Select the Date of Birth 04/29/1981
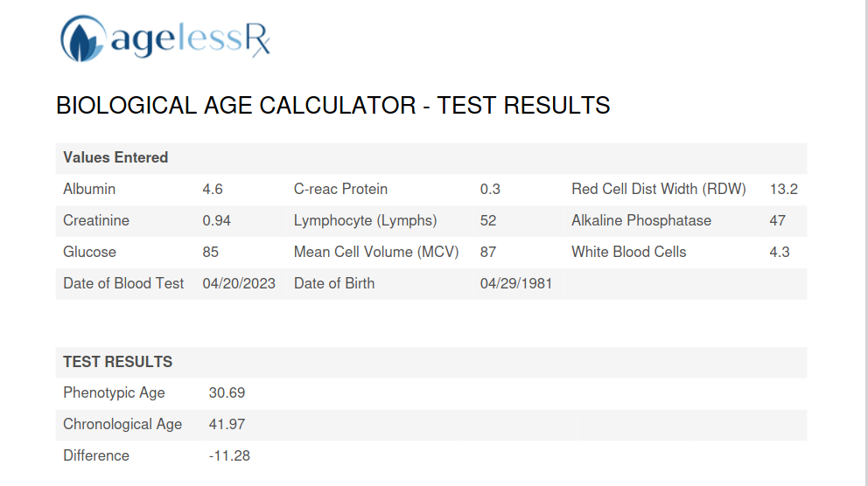Viewport: 868px width, 486px height. [x=516, y=283]
